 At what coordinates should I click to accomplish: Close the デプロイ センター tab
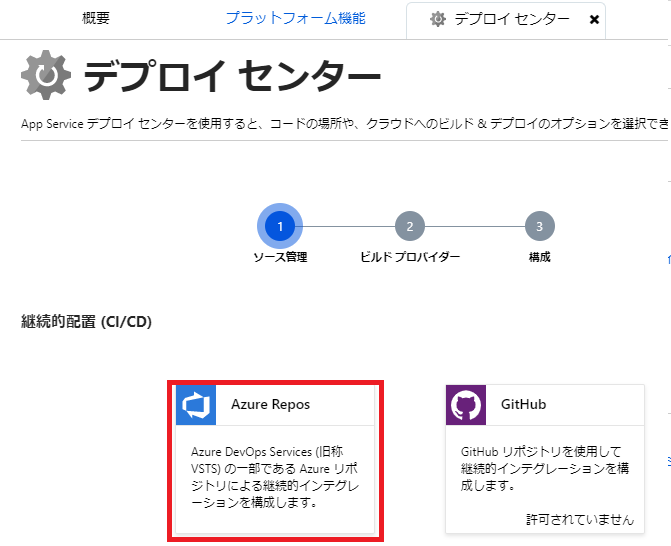click(594, 20)
